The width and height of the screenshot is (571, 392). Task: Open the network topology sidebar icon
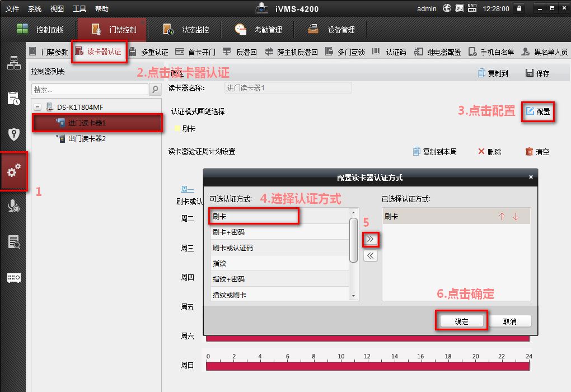[13, 63]
